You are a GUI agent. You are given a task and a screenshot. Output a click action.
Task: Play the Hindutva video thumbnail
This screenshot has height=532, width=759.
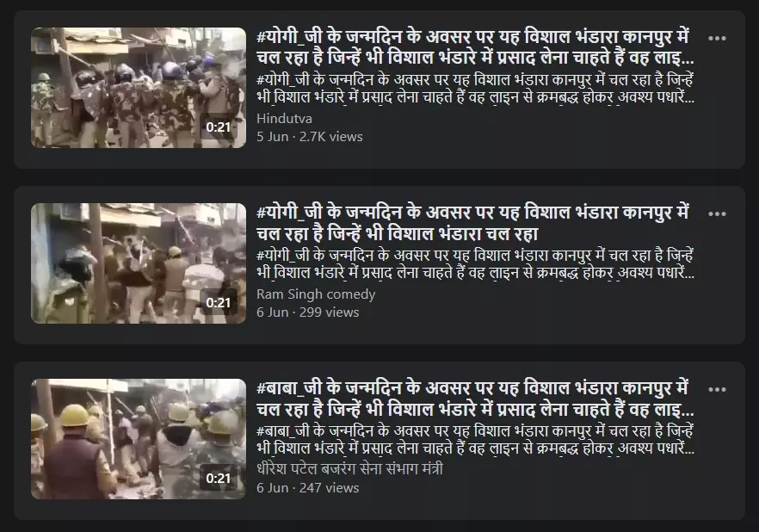[139, 88]
